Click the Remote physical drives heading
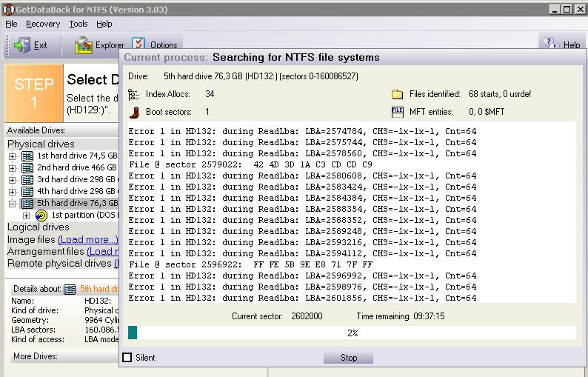 click(x=59, y=264)
